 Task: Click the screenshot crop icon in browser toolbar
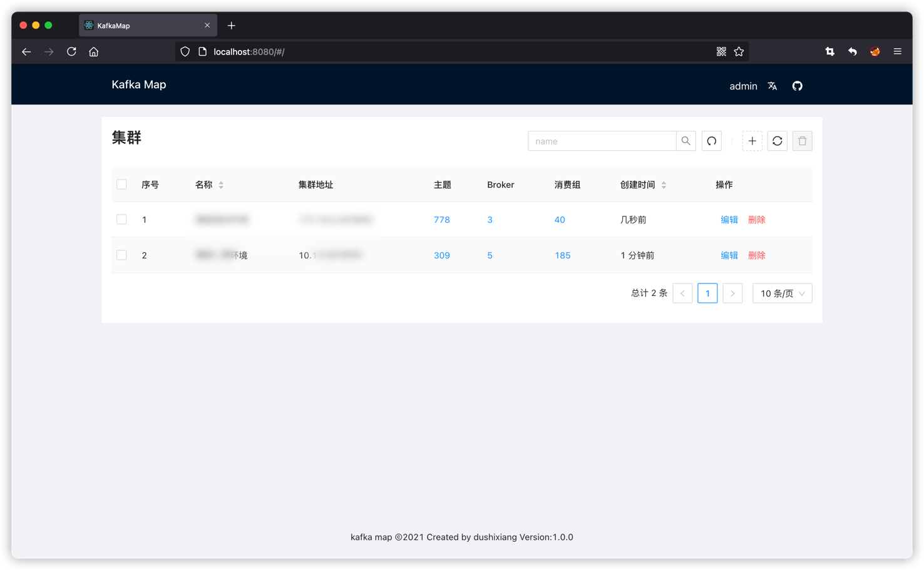coord(829,51)
